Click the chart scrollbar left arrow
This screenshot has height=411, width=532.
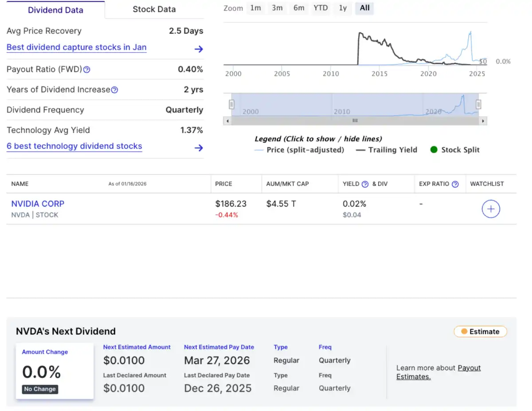[227, 120]
